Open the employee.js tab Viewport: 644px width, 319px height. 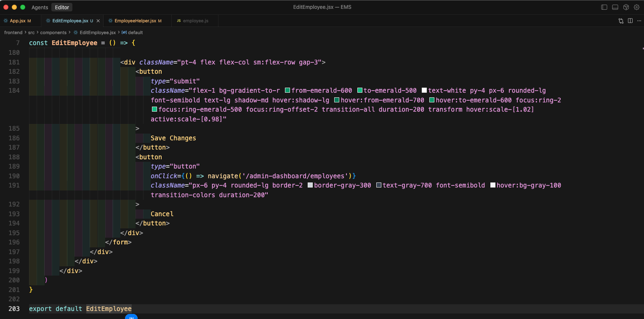pyautogui.click(x=195, y=21)
